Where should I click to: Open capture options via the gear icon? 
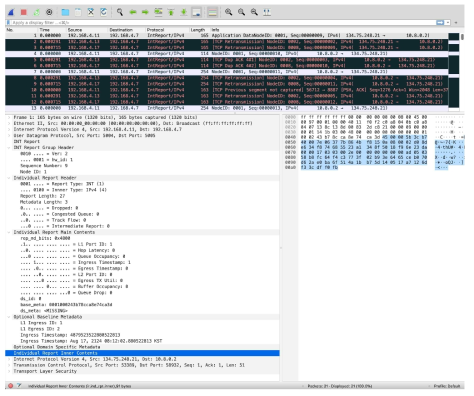(49, 12)
